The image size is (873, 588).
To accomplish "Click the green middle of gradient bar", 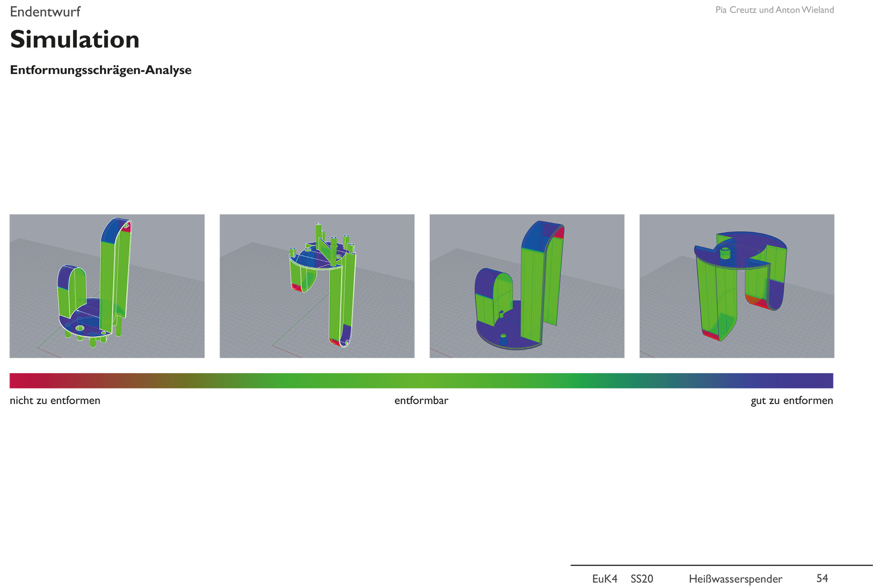I will click(x=421, y=380).
